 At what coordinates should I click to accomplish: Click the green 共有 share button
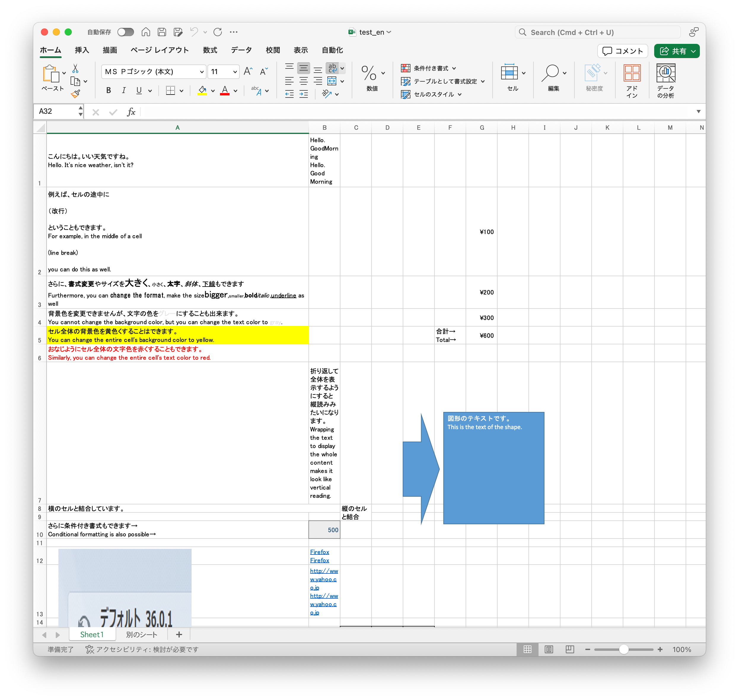click(676, 51)
